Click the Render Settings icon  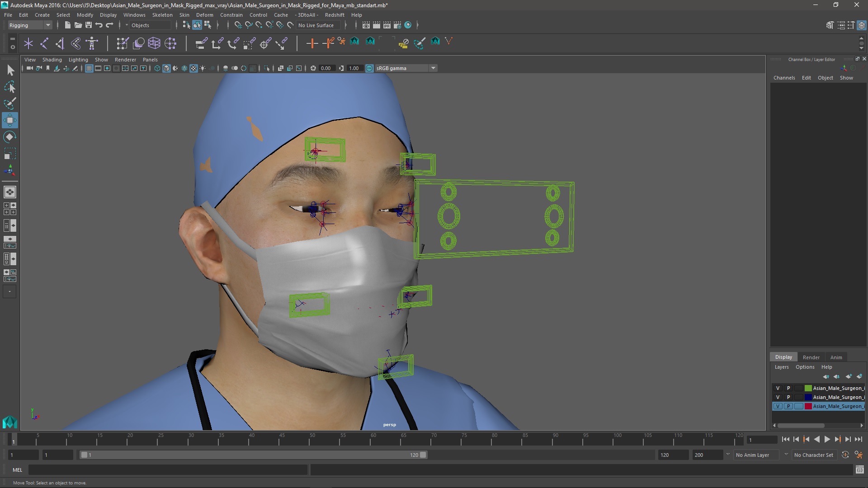[397, 25]
